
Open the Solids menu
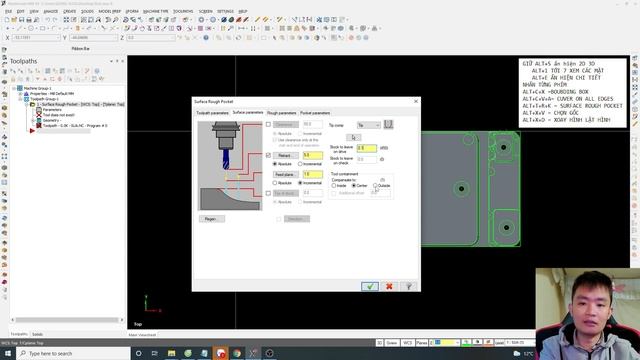pos(87,11)
